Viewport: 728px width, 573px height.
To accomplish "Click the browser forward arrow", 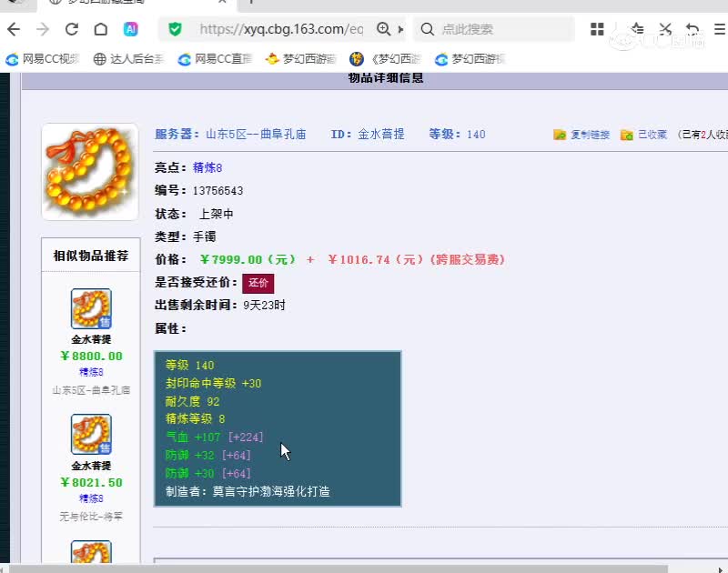I will (43, 29).
